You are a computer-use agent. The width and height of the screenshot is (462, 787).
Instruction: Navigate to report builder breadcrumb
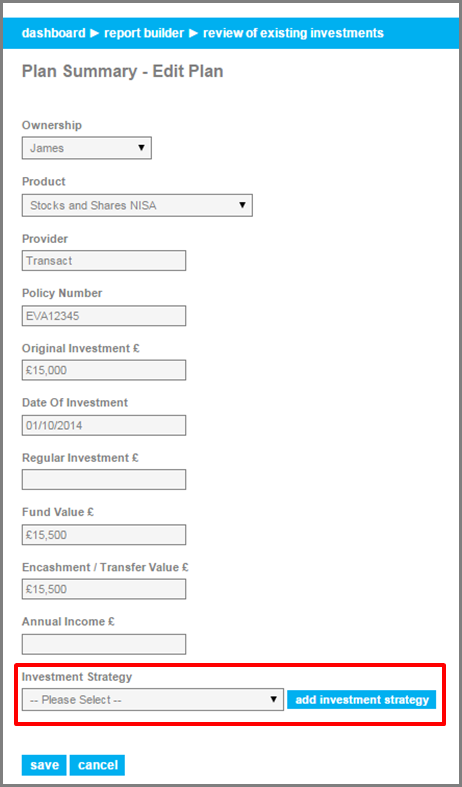tap(144, 33)
